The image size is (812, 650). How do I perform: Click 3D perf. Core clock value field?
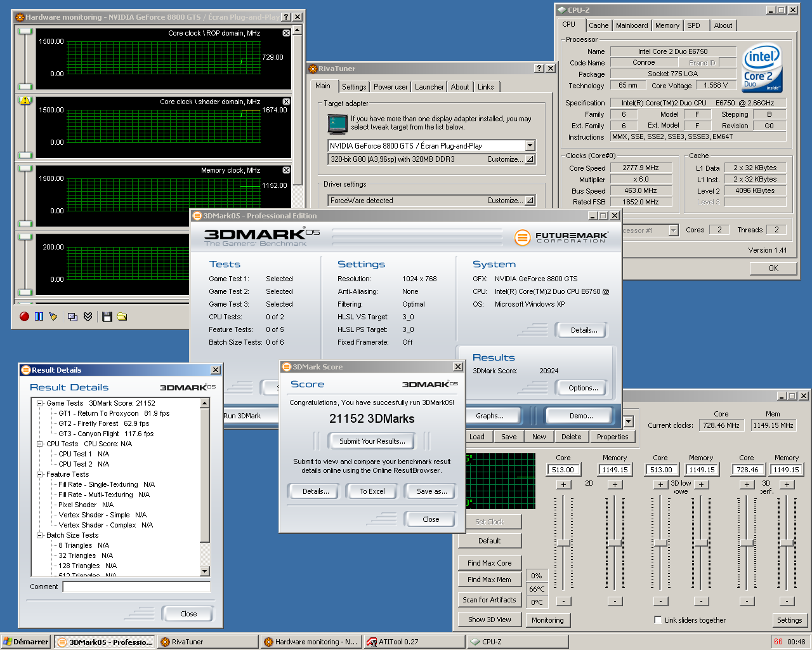click(747, 470)
